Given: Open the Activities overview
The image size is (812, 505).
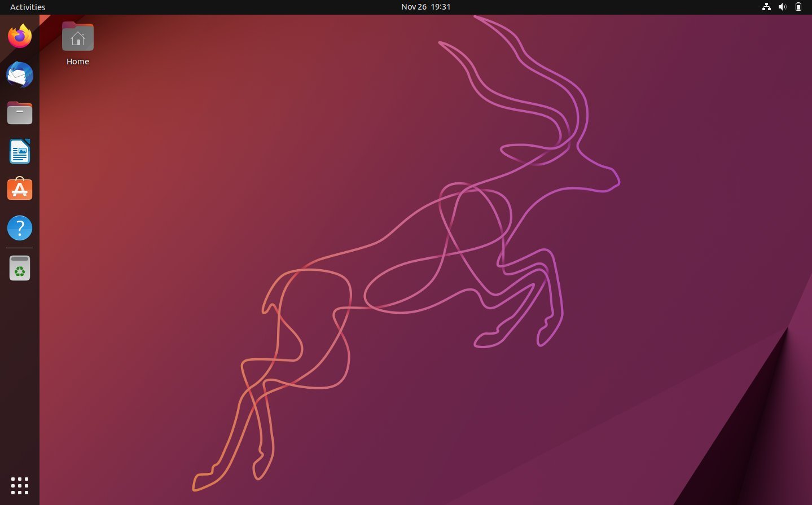Looking at the screenshot, I should [x=27, y=7].
